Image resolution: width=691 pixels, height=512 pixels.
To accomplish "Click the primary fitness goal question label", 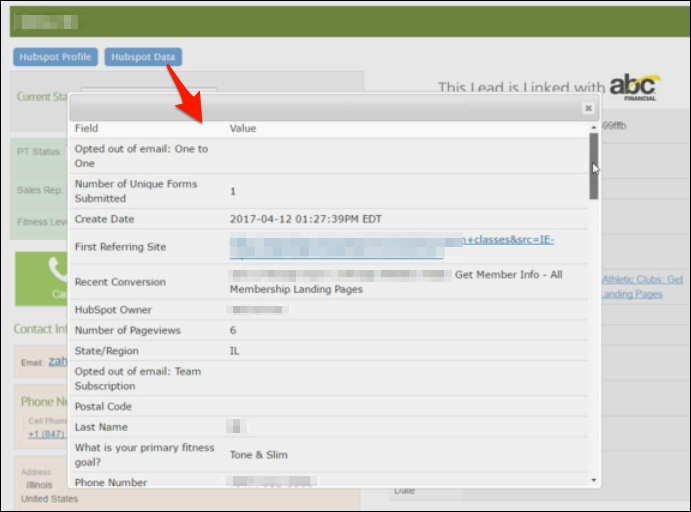I will [x=145, y=455].
